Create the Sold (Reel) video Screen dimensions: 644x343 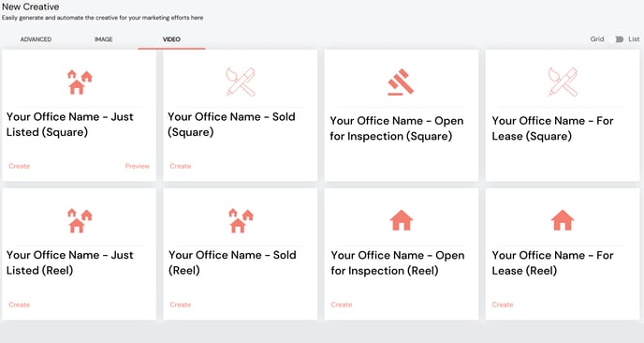181,305
